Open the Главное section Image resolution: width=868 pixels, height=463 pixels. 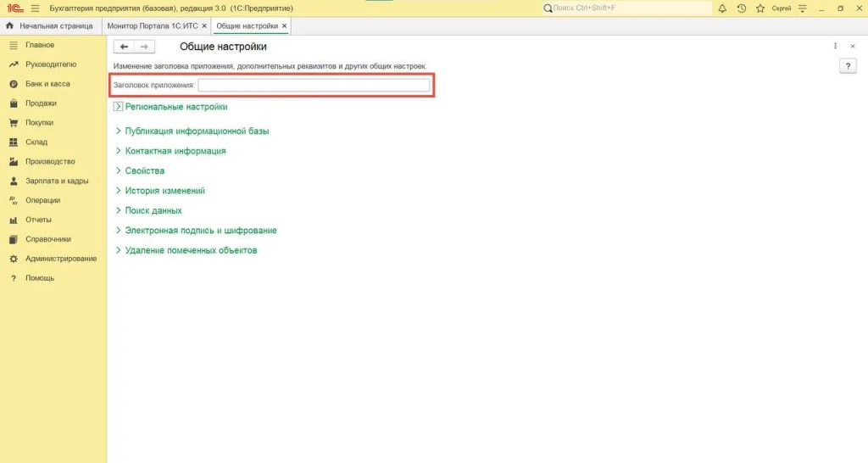click(40, 45)
